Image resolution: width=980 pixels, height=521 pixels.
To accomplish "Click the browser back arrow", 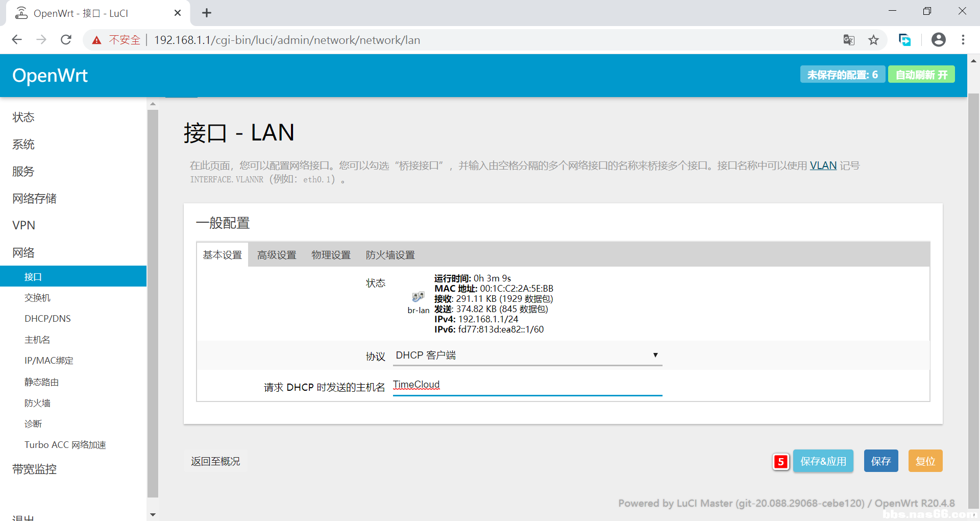I will coord(17,40).
